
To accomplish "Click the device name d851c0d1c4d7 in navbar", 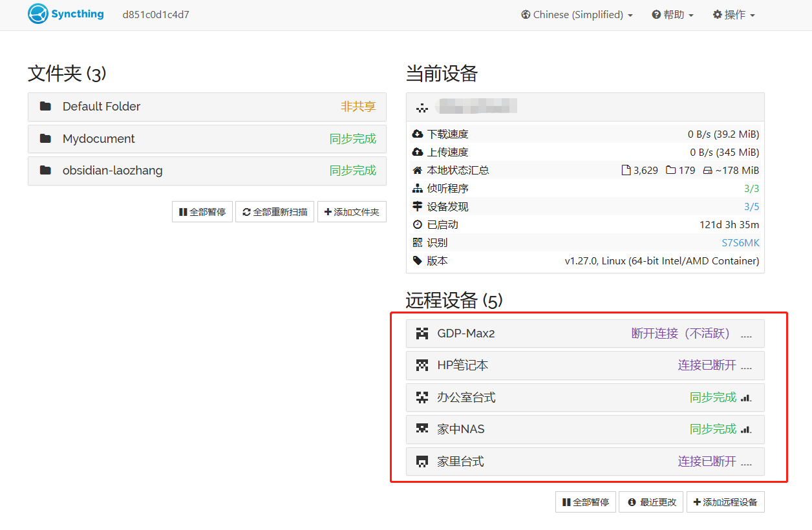I will point(156,14).
